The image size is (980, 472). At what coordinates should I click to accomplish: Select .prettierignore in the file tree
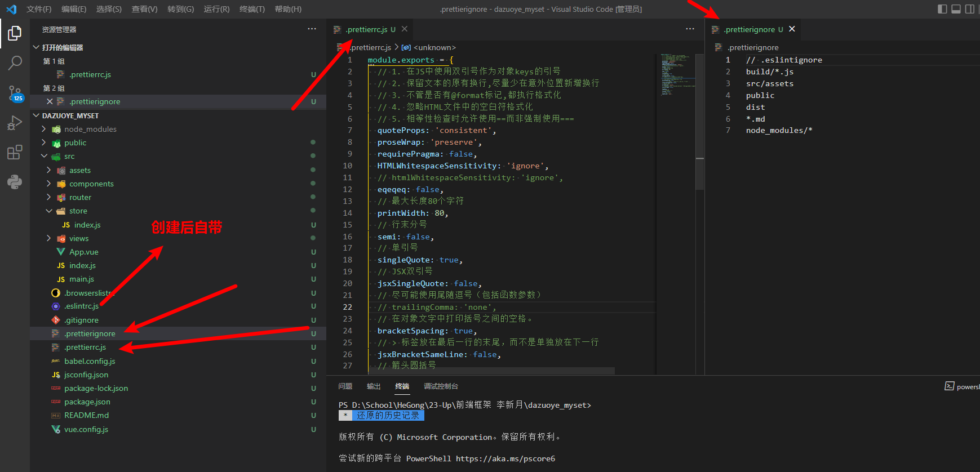click(178, 333)
